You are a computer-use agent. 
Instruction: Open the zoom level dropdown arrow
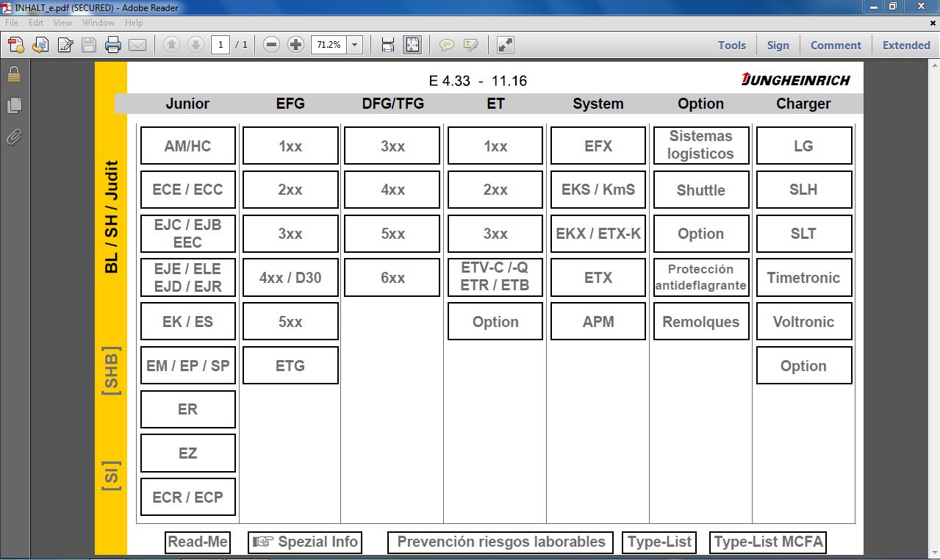(x=355, y=45)
